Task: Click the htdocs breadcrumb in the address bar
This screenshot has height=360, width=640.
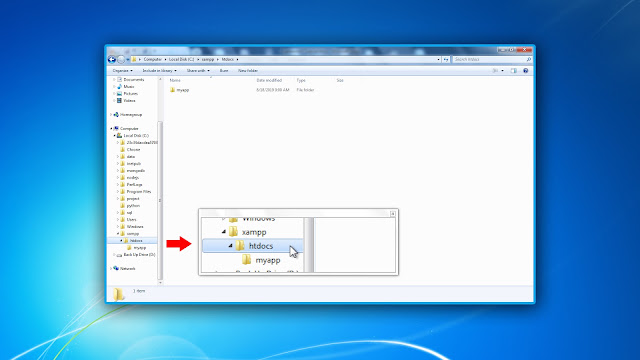Action: [227, 60]
